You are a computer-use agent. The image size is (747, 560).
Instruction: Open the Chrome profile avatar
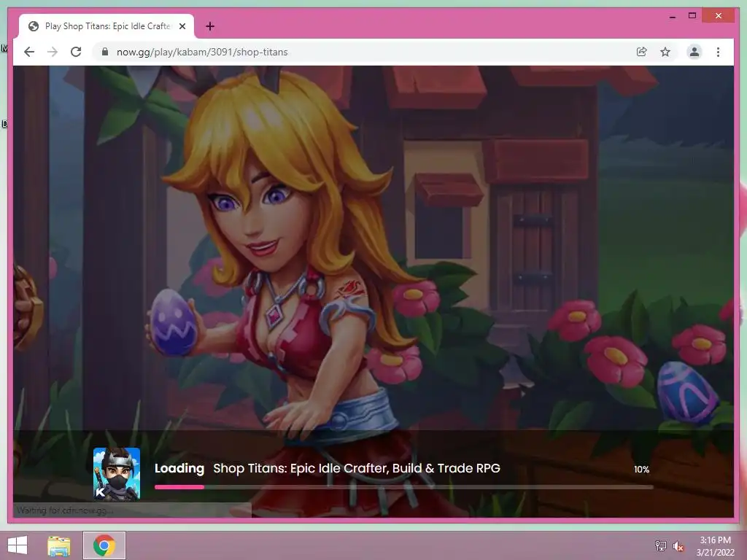694,52
